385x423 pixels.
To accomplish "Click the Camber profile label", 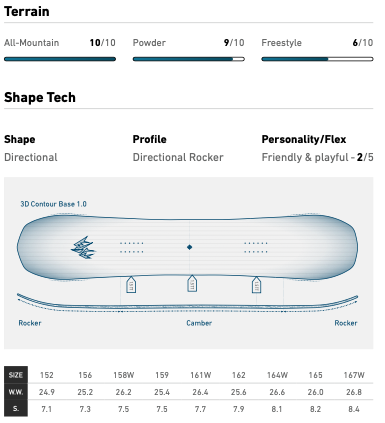I will click(x=199, y=323).
